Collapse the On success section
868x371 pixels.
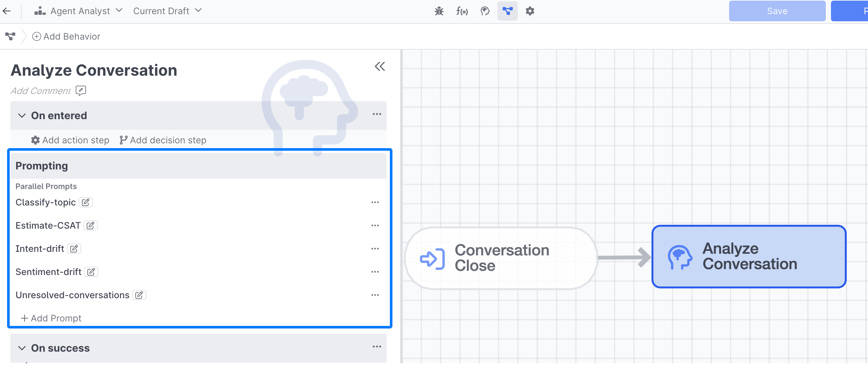22,348
